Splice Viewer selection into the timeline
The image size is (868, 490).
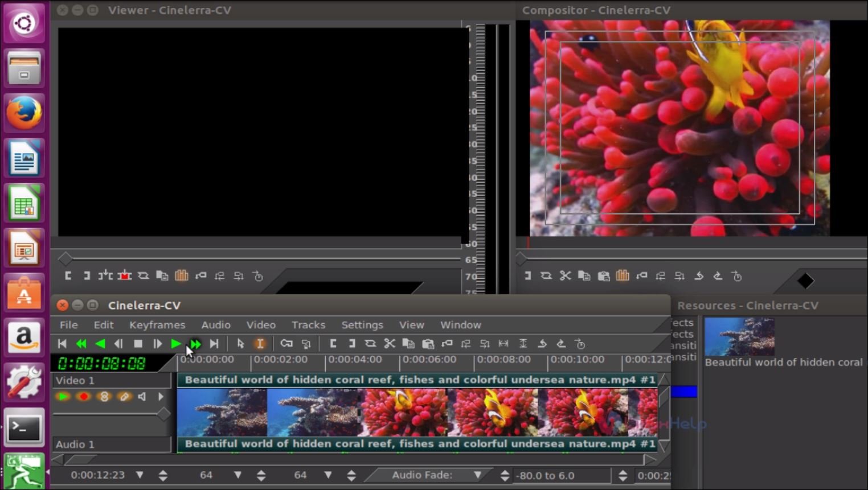coord(105,276)
